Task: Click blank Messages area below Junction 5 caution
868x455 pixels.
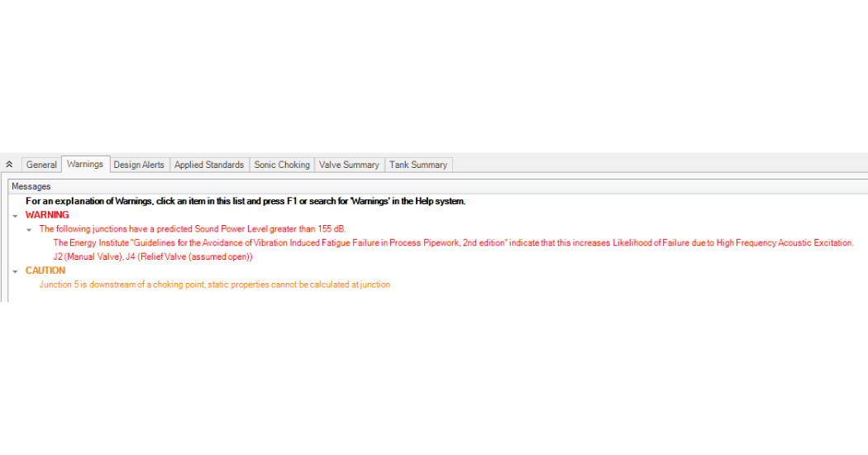Action: (438, 296)
